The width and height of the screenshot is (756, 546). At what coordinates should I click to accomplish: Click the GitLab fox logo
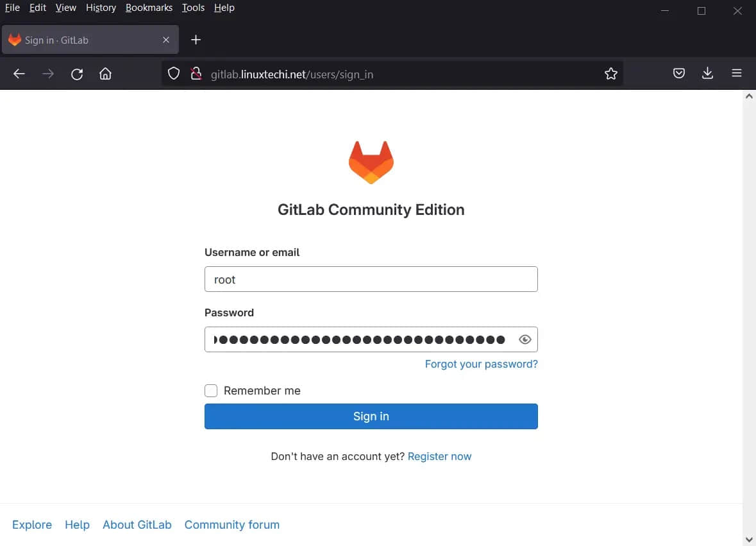[x=371, y=162]
